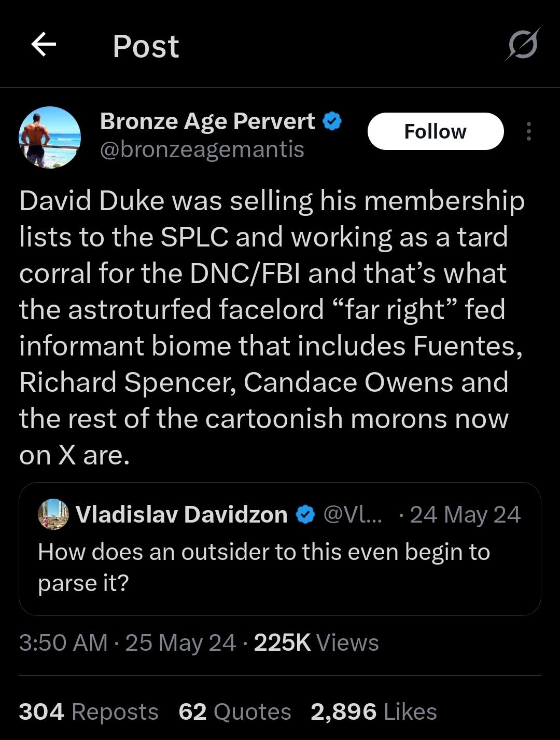
Task: View the 225K Views count
Action: pos(316,643)
